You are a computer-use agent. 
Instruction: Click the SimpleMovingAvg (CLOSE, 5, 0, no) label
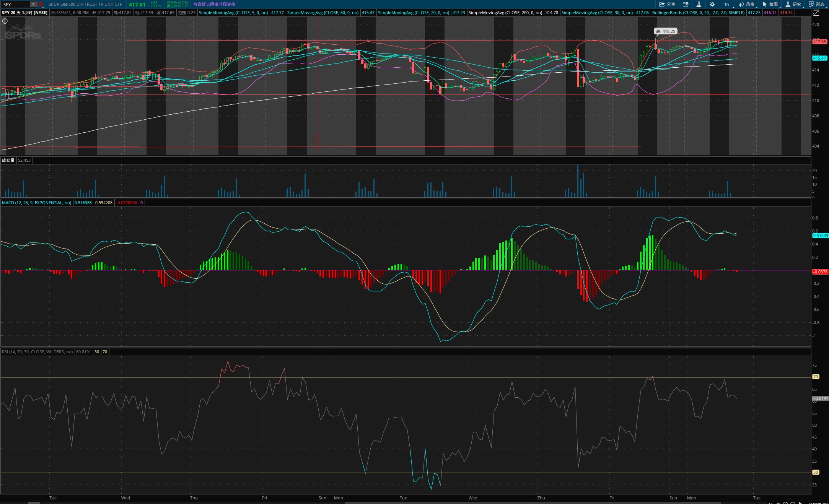click(233, 13)
